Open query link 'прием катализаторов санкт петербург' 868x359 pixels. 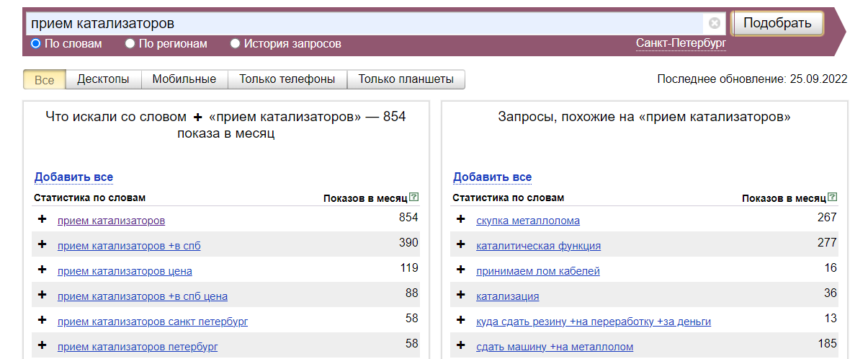153,322
